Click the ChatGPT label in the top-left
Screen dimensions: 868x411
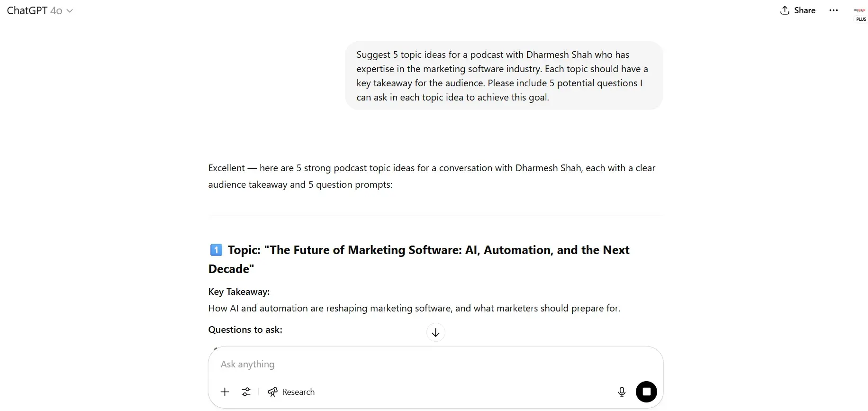[x=27, y=10]
